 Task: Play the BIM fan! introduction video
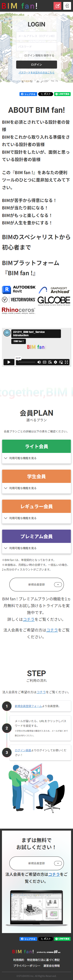pos(8,362)
